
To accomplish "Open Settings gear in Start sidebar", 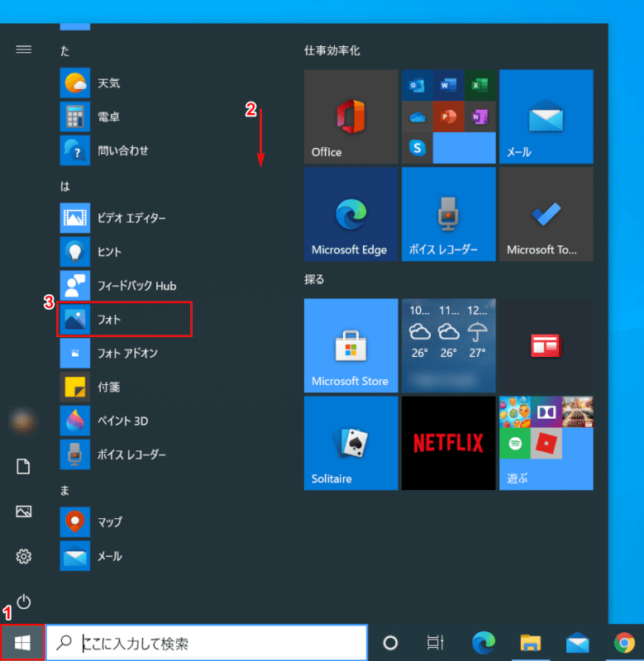I will coord(24,556).
